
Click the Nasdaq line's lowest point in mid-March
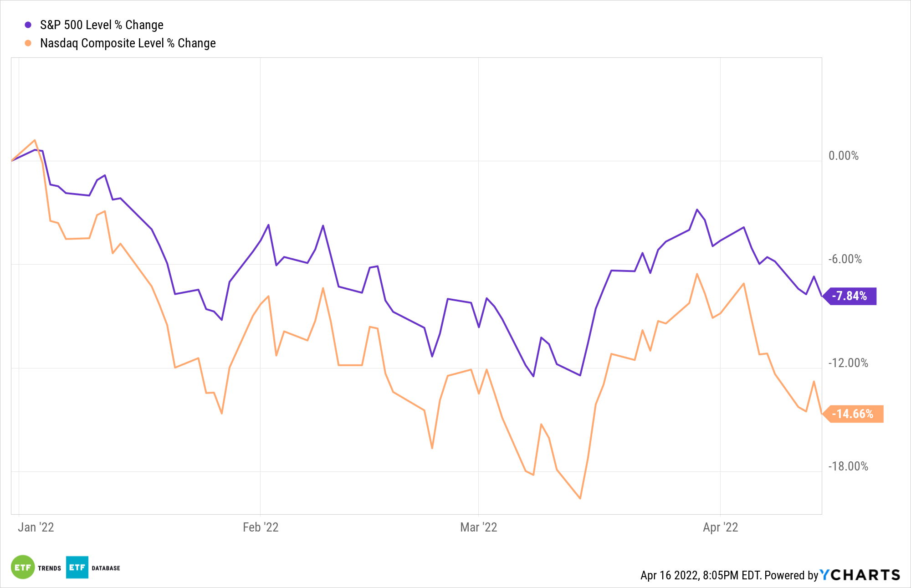click(x=580, y=498)
